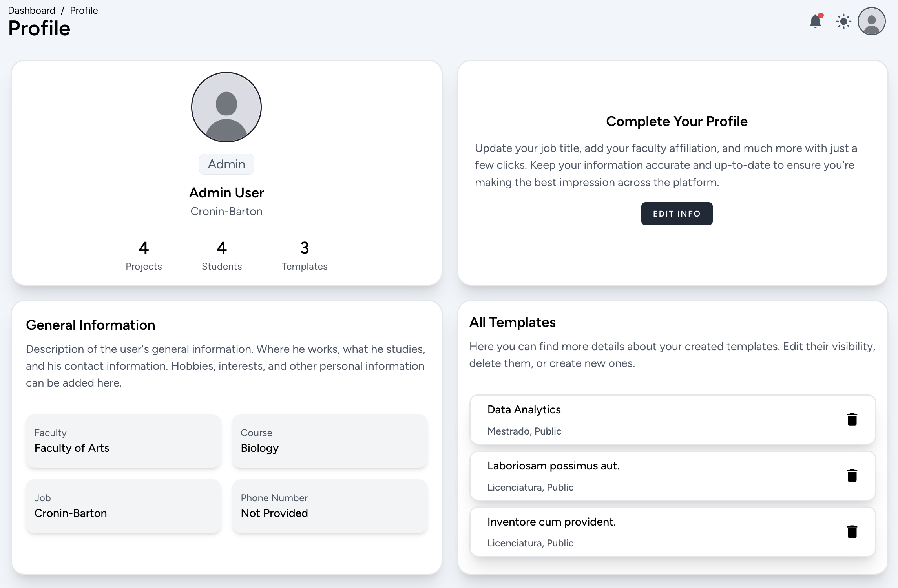Image resolution: width=898 pixels, height=588 pixels.
Task: Delete the Inventore cum provident. template
Action: (x=852, y=531)
